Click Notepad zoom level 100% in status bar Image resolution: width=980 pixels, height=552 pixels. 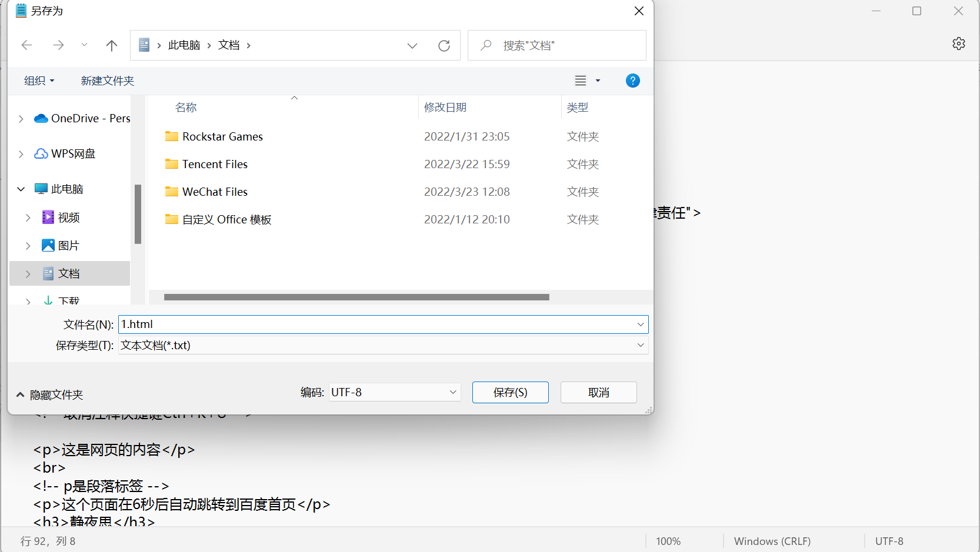click(x=668, y=541)
